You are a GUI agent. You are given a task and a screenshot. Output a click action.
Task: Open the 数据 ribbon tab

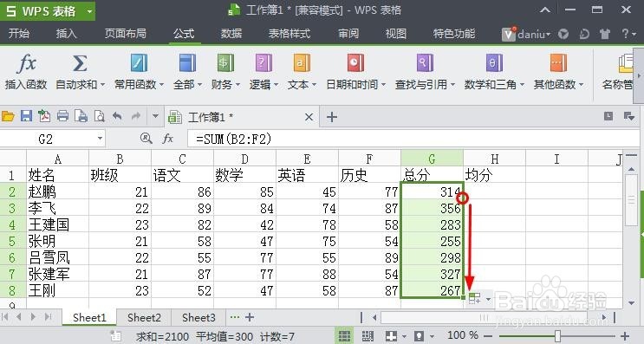tap(231, 33)
